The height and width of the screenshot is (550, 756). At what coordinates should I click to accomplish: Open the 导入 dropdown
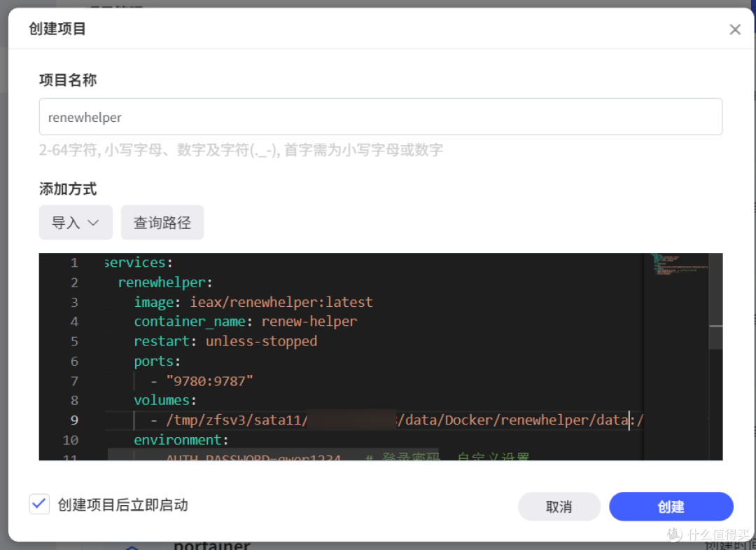point(76,222)
